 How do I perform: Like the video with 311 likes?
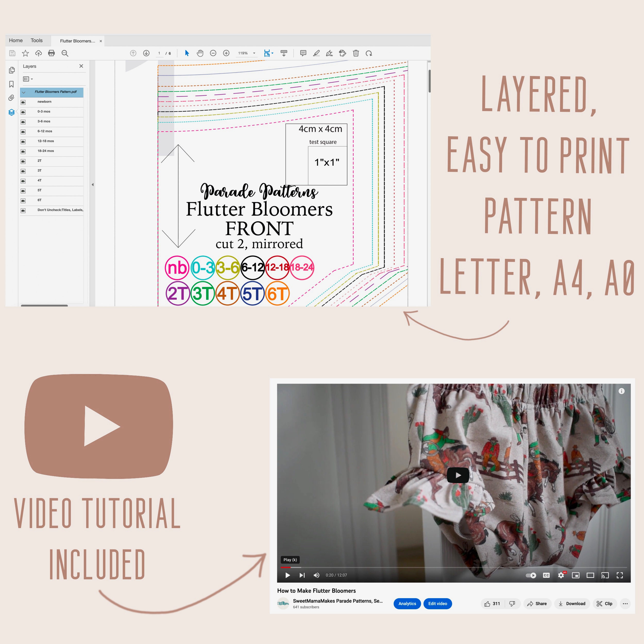[492, 603]
